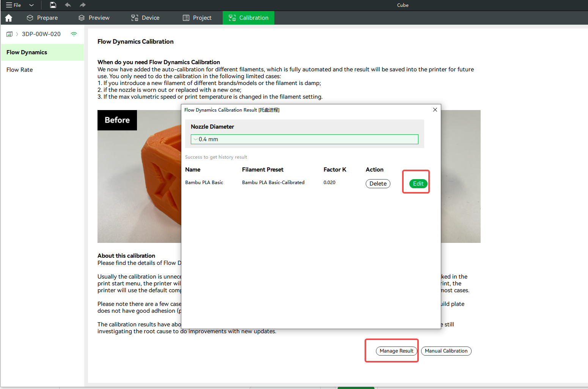
Task: Click the Undo arrow icon
Action: [68, 5]
